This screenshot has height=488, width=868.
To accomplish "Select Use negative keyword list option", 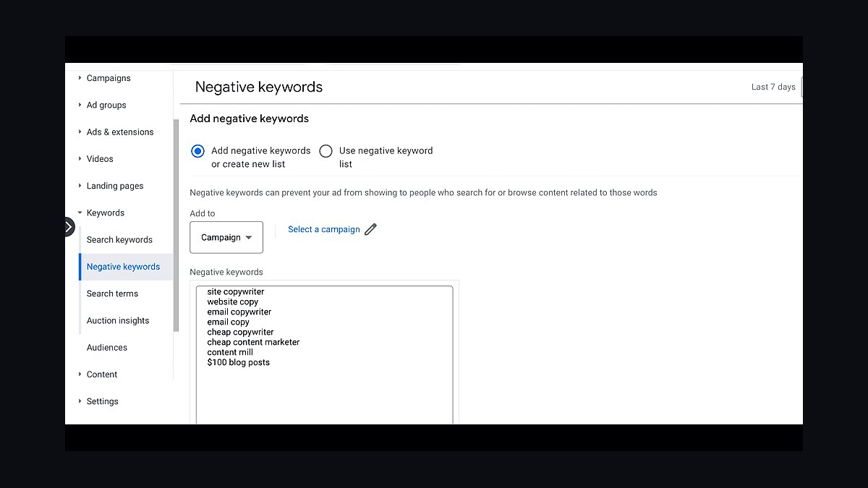I will pyautogui.click(x=325, y=151).
